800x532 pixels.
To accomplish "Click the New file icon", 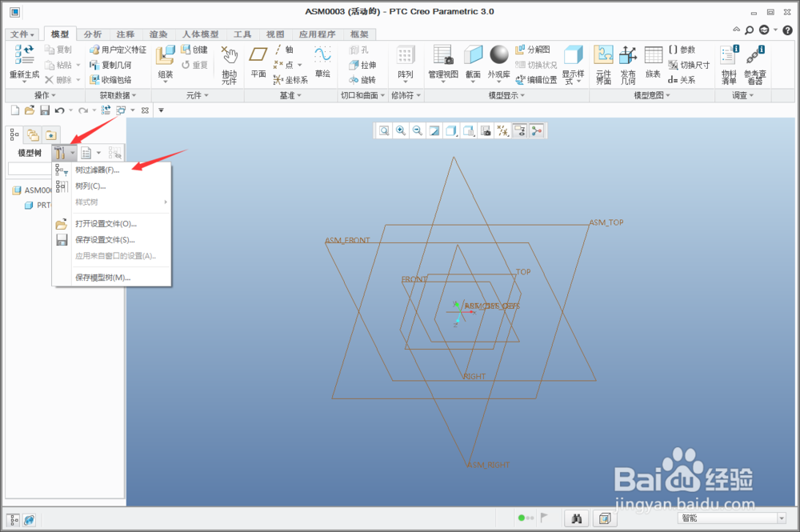I will 15,110.
